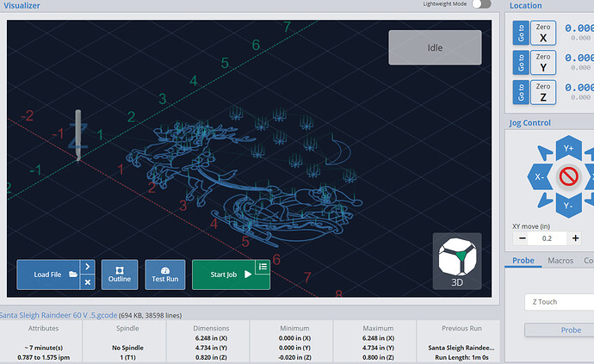Screen dimensions: 594x364
Task: Zero the Y axis
Action: tap(543, 63)
